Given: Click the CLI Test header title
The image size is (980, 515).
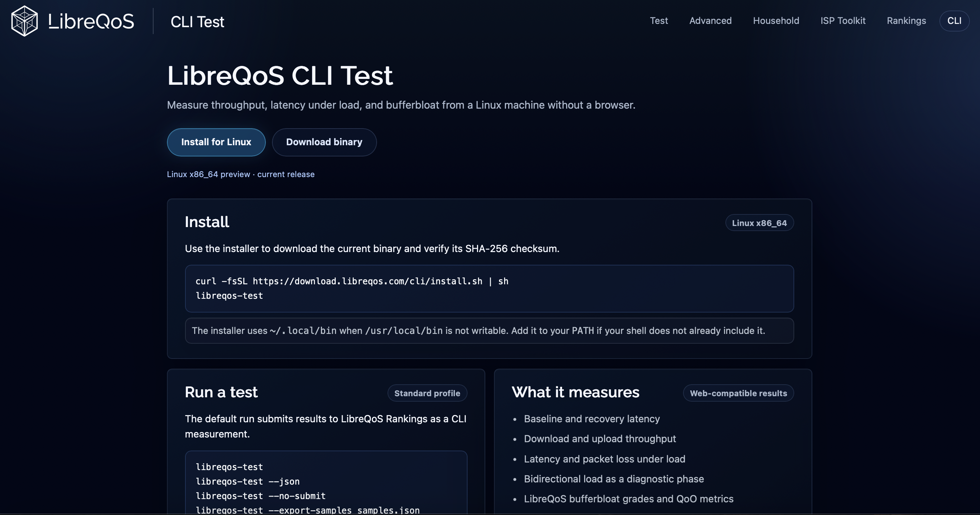Looking at the screenshot, I should click(x=197, y=22).
